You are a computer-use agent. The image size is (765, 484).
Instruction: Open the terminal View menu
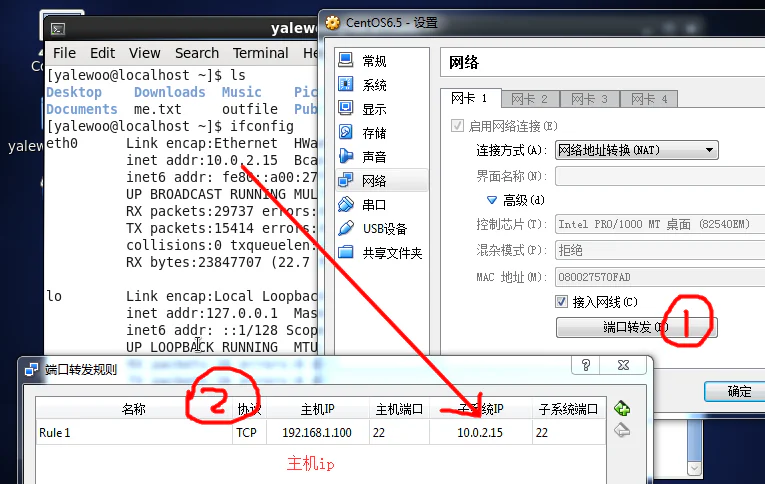(x=144, y=53)
